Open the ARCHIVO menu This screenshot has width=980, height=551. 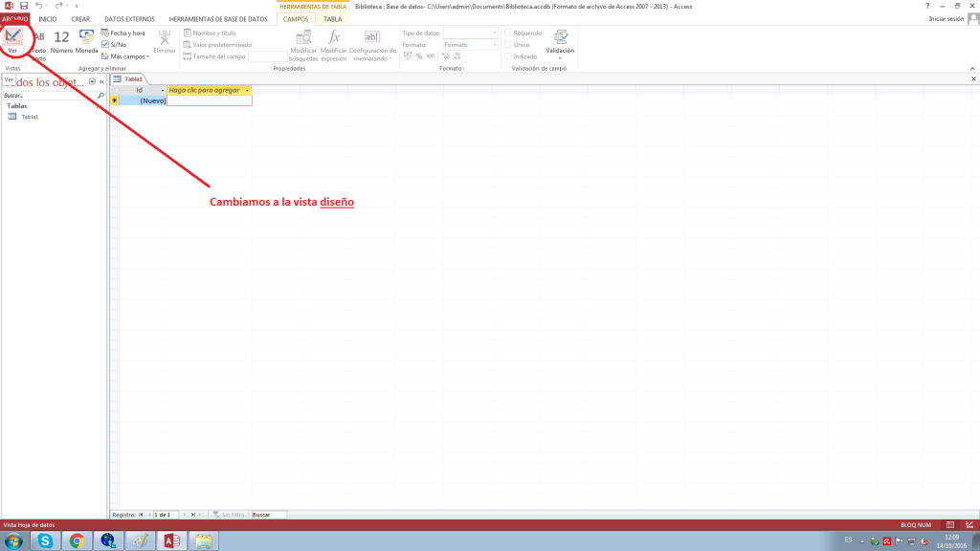coord(15,19)
